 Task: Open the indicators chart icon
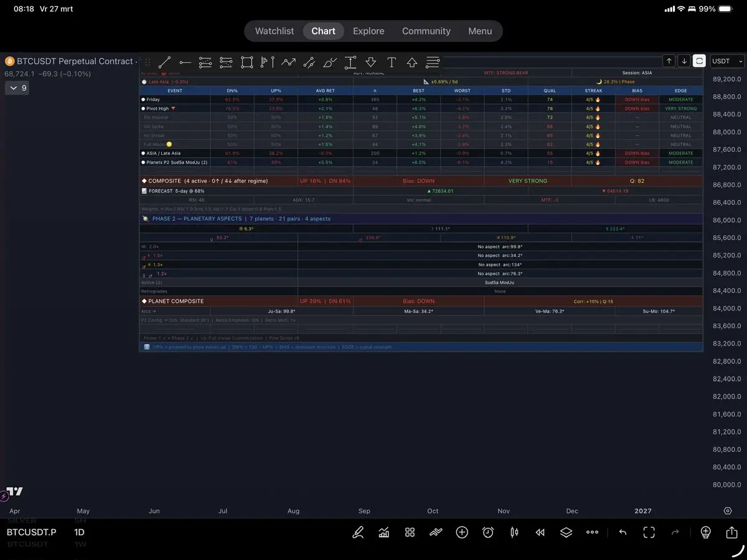(384, 532)
